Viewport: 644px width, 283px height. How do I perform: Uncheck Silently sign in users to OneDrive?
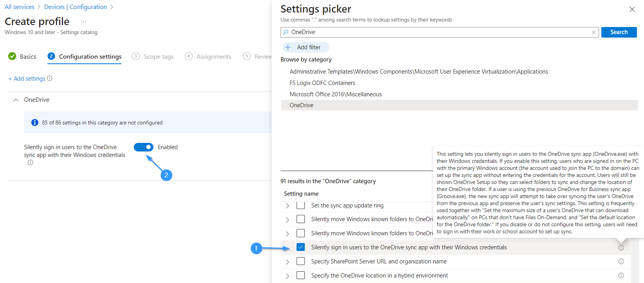[300, 247]
